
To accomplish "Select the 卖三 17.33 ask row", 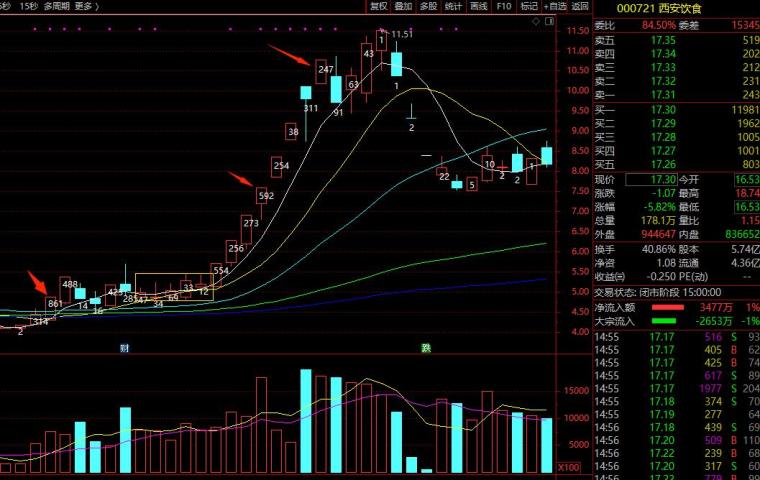I will click(x=677, y=67).
